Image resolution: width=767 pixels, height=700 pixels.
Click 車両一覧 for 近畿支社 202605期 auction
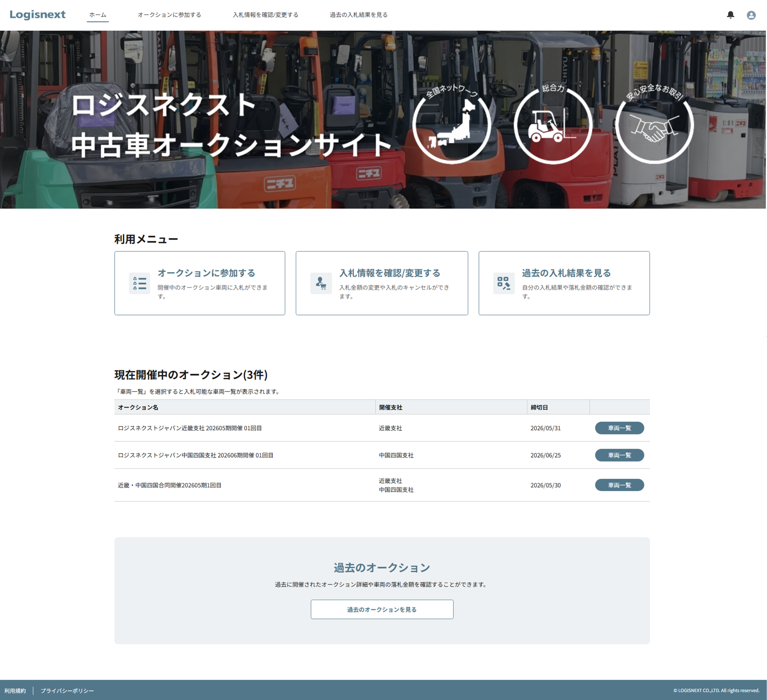[x=619, y=428]
